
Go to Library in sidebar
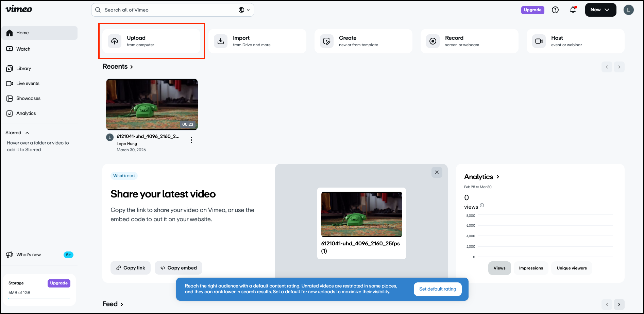point(23,68)
